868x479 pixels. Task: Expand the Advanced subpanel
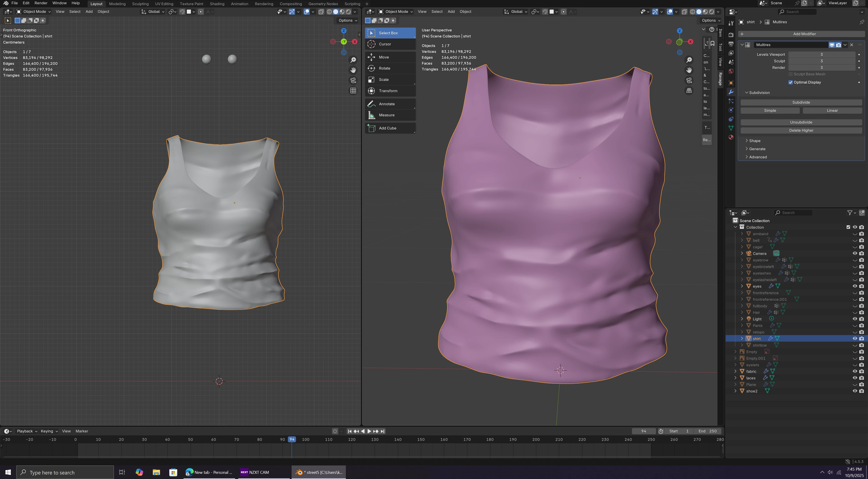[757, 157]
